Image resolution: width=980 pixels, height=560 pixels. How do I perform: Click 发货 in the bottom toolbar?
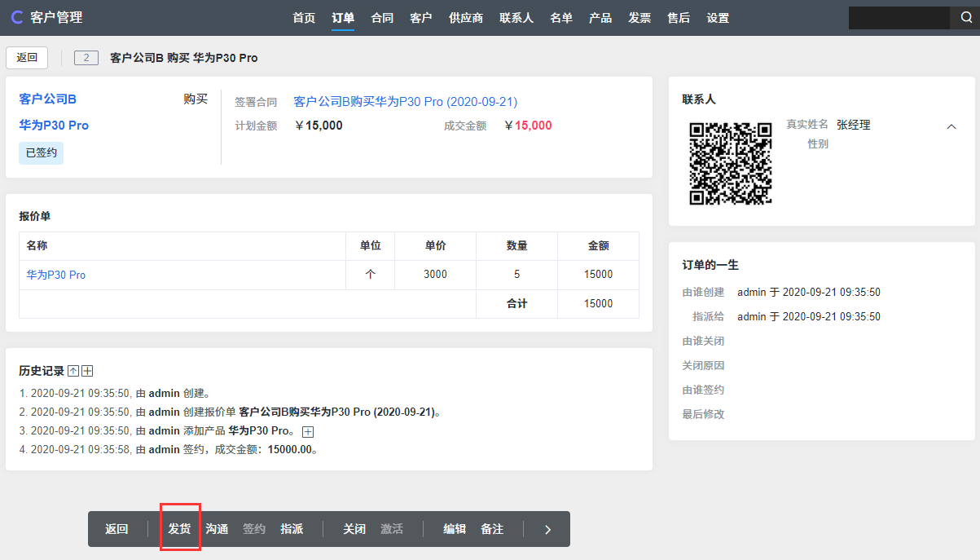coord(179,529)
